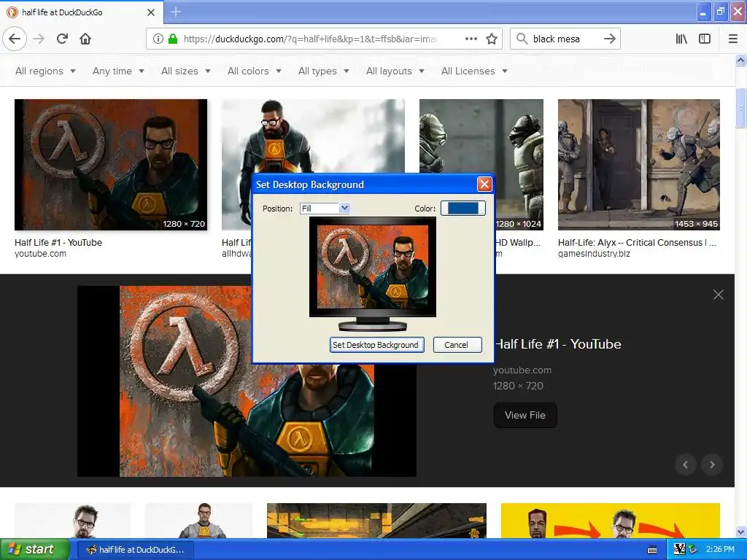Open the Half-Life: Alyx Critical Consensus link

tap(637, 242)
